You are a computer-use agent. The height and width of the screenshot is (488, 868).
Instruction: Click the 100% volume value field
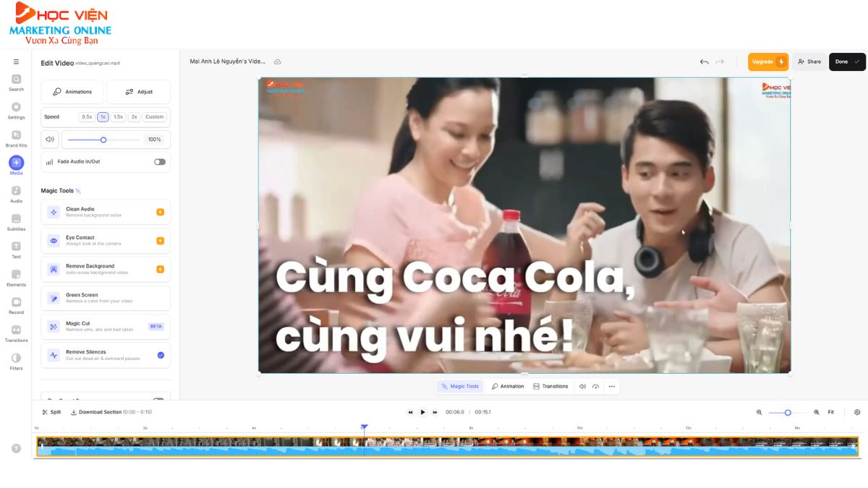click(x=154, y=140)
